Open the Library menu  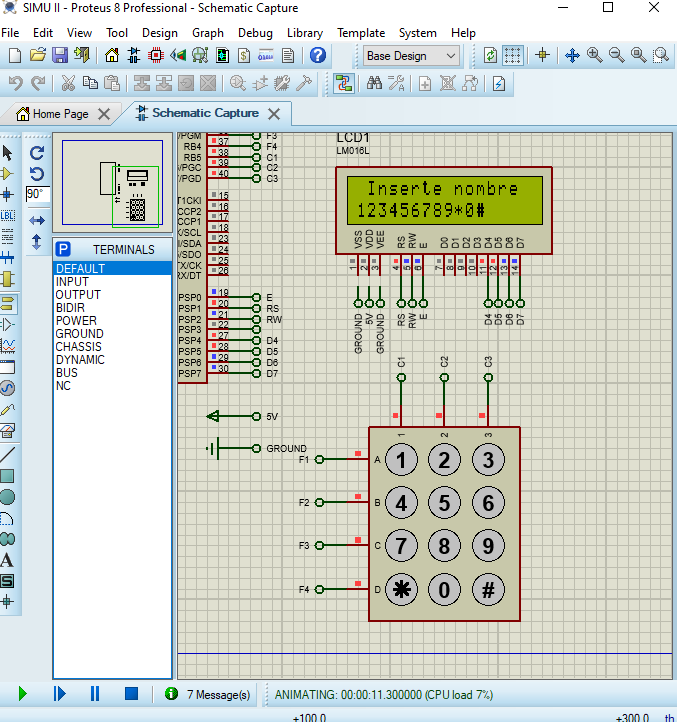pos(305,33)
